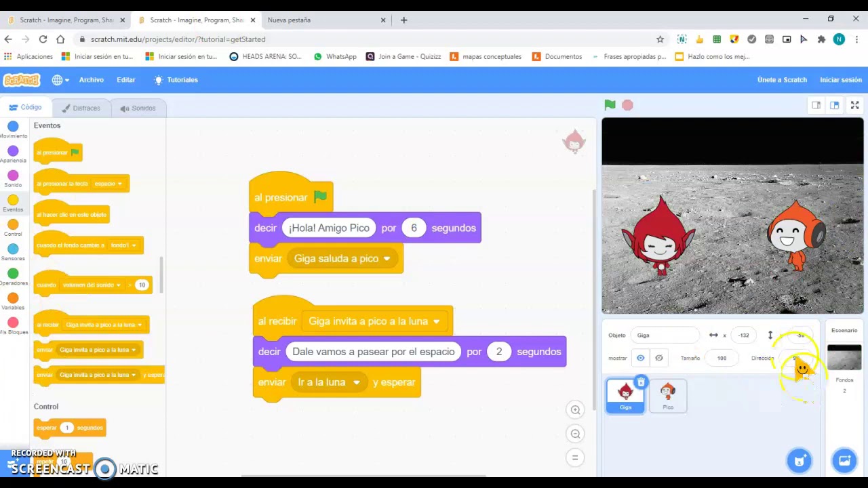Image resolution: width=868 pixels, height=488 pixels.
Task: Select the Eventos block category
Action: pyautogui.click(x=13, y=203)
